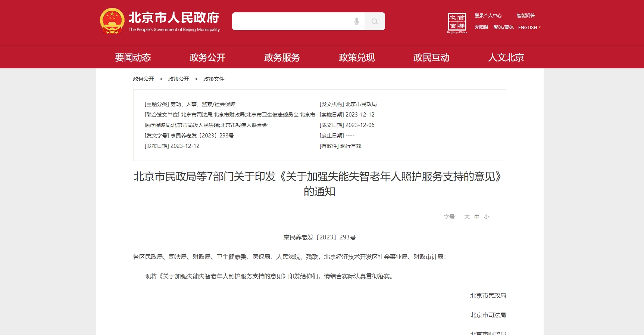Click the magnifier search button

click(x=375, y=21)
